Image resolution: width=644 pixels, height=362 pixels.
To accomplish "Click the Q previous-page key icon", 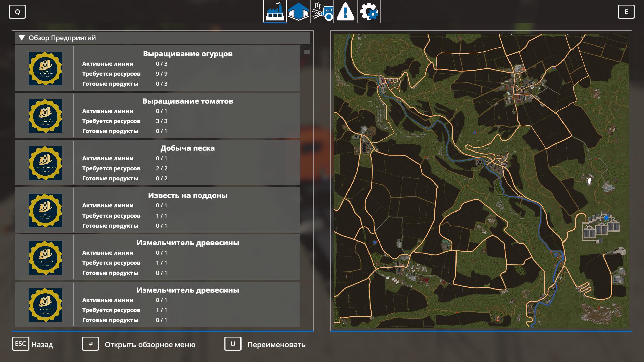I will 17,12.
